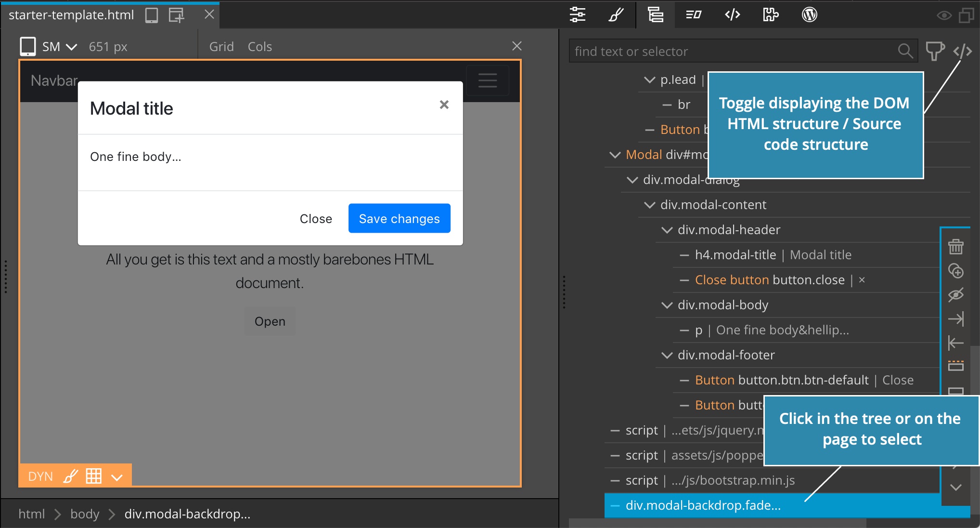980x528 pixels.
Task: Collapse the Modal div tree node
Action: click(x=615, y=155)
